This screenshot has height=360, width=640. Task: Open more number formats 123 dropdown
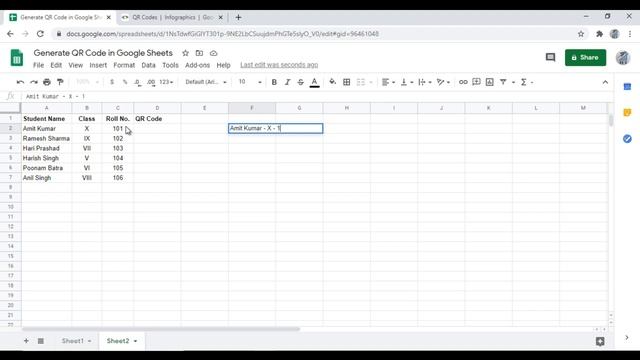point(166,82)
